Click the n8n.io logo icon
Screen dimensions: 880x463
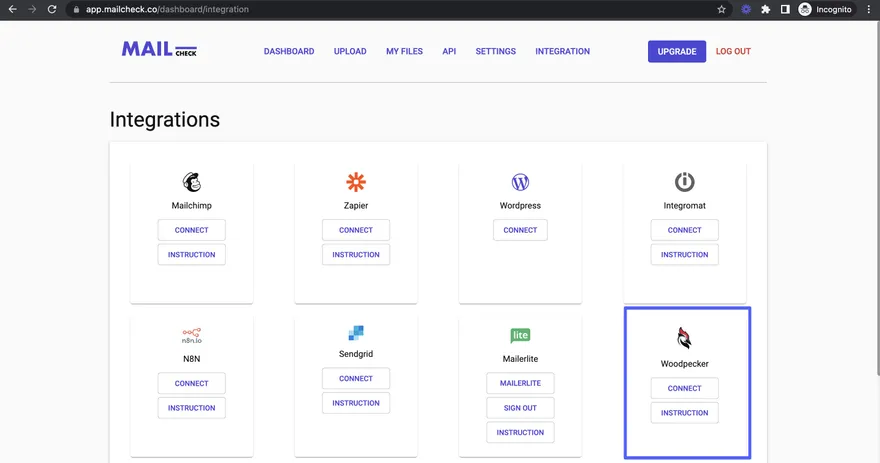tap(191, 334)
